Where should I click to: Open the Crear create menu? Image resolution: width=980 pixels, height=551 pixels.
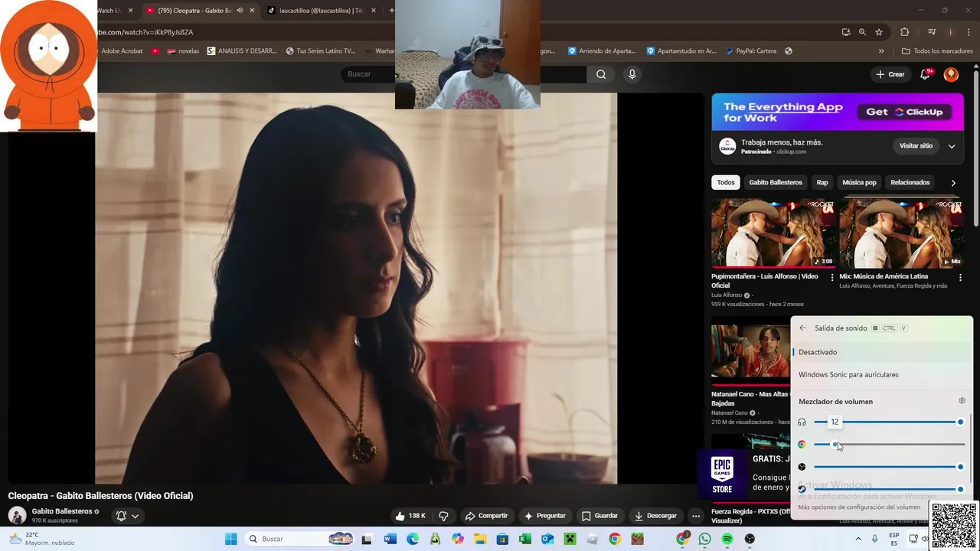point(890,74)
